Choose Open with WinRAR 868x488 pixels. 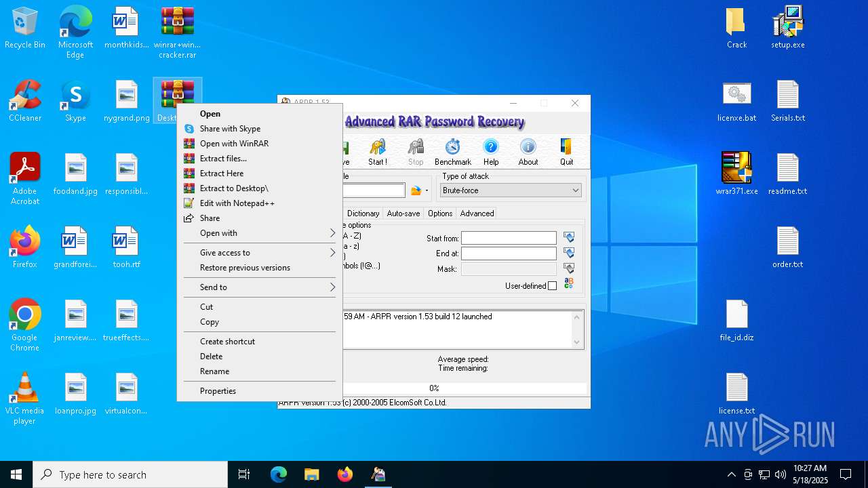coord(260,144)
